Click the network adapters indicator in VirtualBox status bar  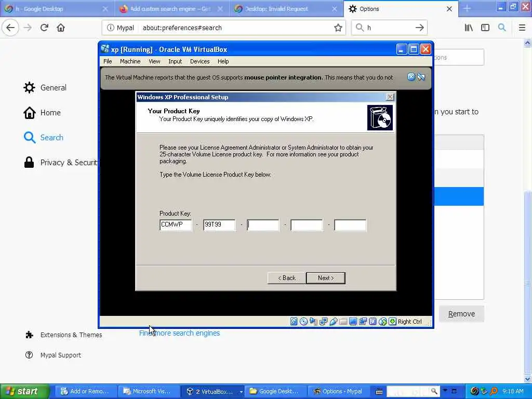click(x=323, y=321)
